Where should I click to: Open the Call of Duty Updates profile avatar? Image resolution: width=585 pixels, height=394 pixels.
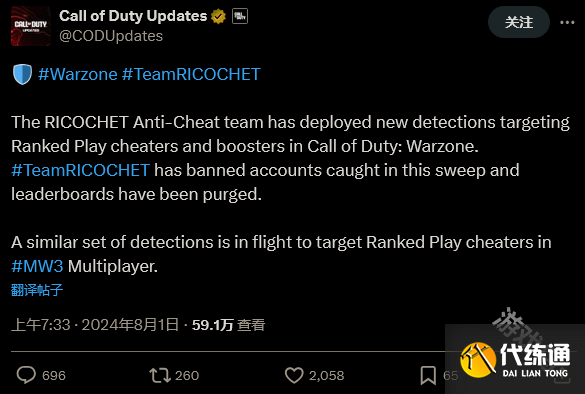[31, 26]
